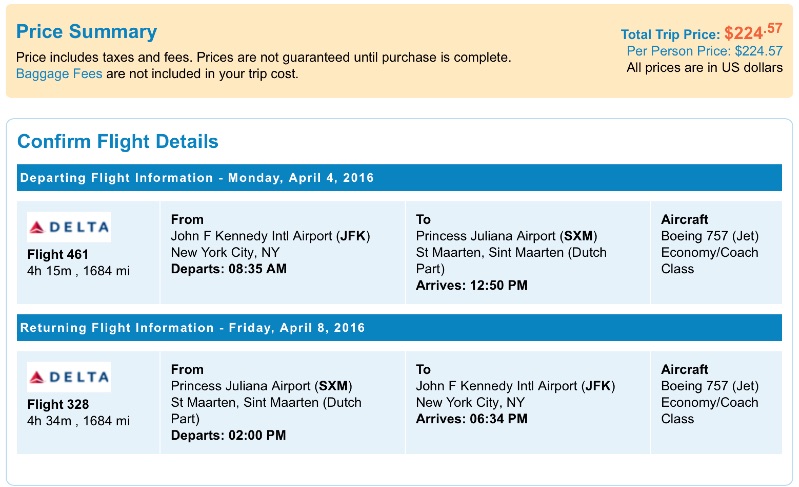Open the Baggage Fees link
799x487 pixels.
(x=59, y=73)
